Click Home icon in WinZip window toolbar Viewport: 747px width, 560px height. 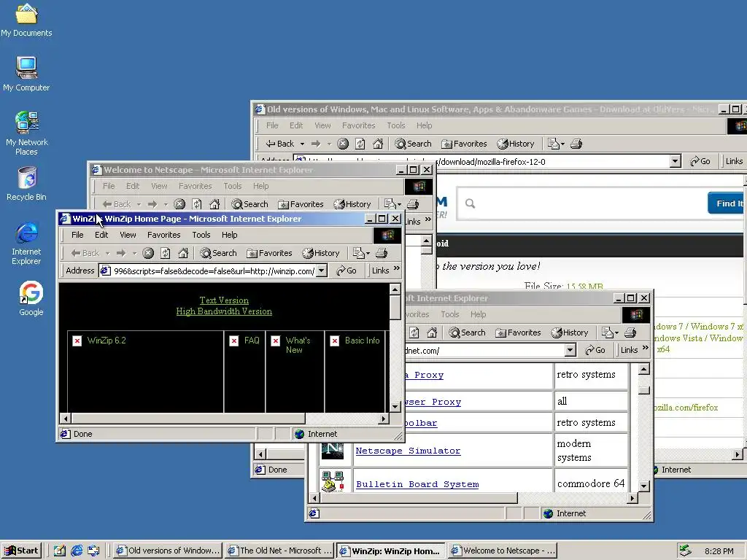click(183, 253)
